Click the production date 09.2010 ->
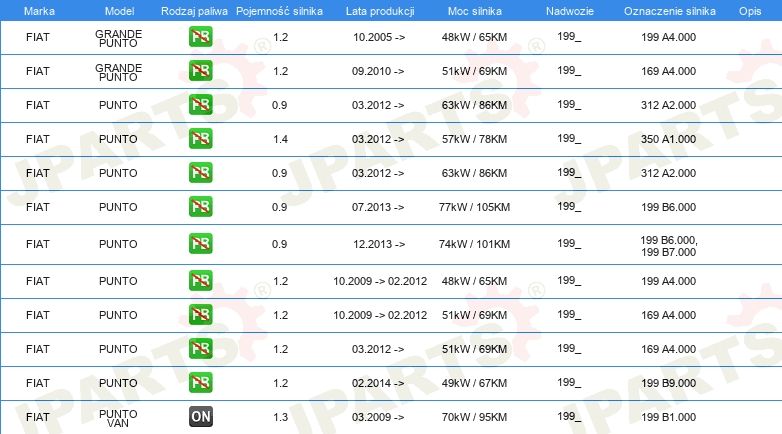782x434 pixels. pos(378,71)
